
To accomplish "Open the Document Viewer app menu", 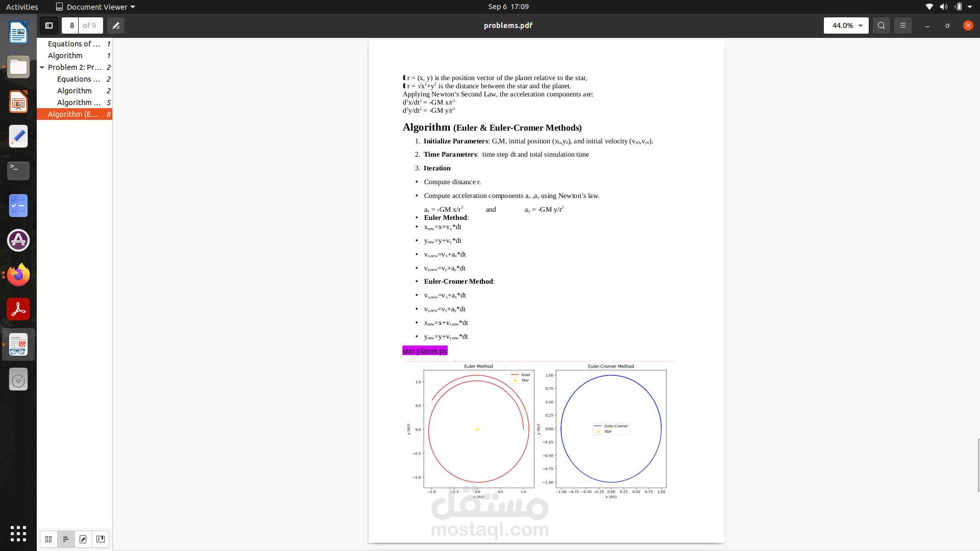I will click(95, 7).
